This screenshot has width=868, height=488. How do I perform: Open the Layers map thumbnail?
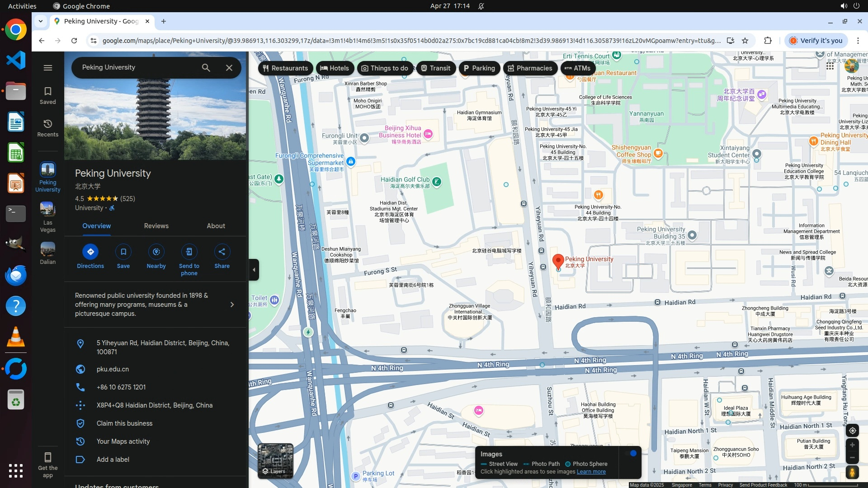pyautogui.click(x=275, y=460)
